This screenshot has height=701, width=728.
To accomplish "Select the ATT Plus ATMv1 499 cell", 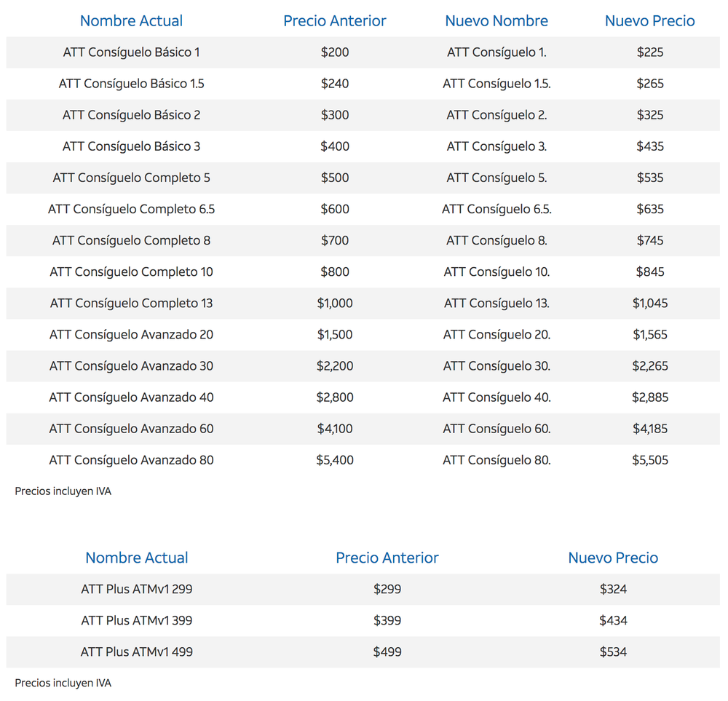I will pos(137,652).
